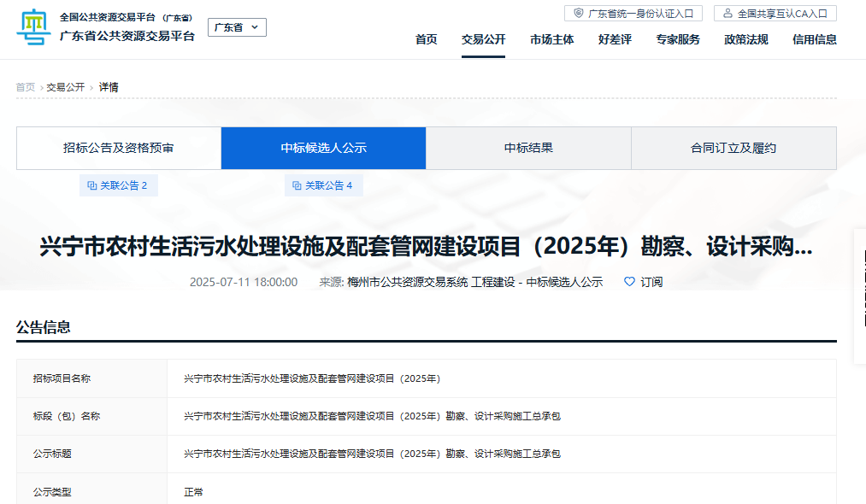Click the 公告信息 section heading
This screenshot has height=504, width=866.
pyautogui.click(x=43, y=327)
